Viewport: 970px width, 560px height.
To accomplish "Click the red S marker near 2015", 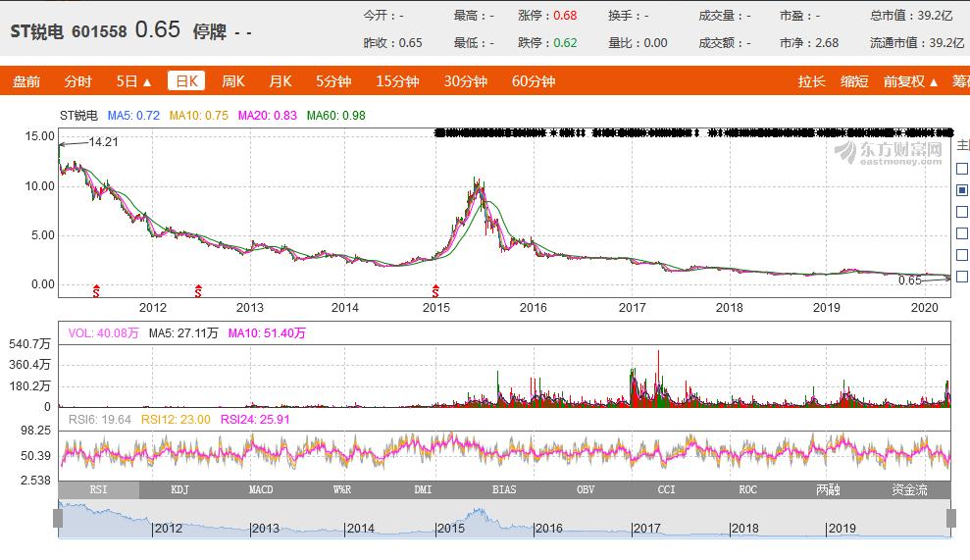I will click(x=435, y=289).
